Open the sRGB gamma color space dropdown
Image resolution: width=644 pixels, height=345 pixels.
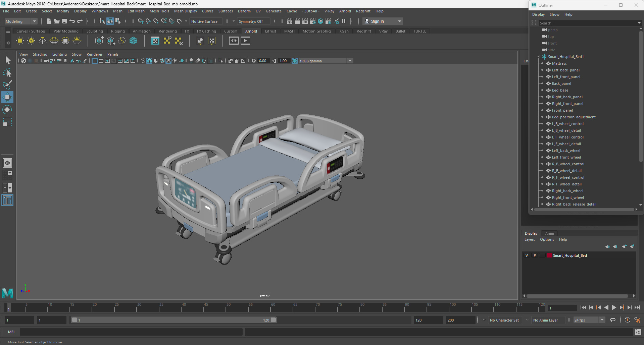coord(350,61)
